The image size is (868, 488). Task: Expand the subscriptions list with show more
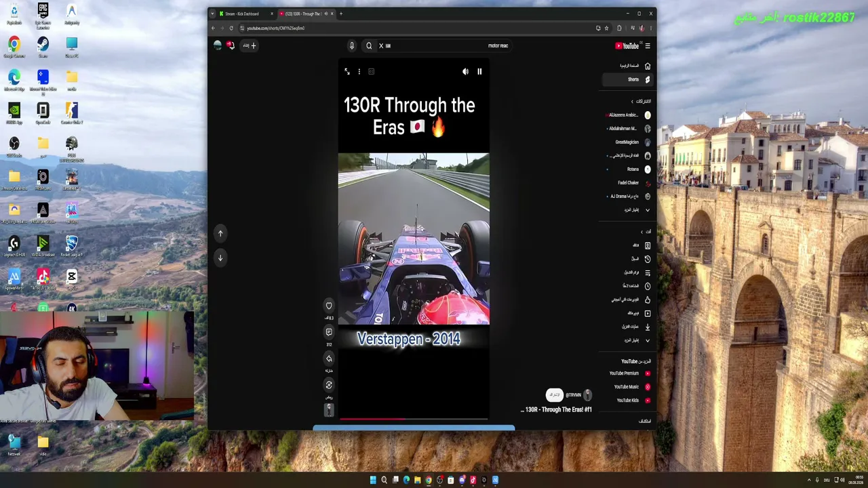coord(627,210)
